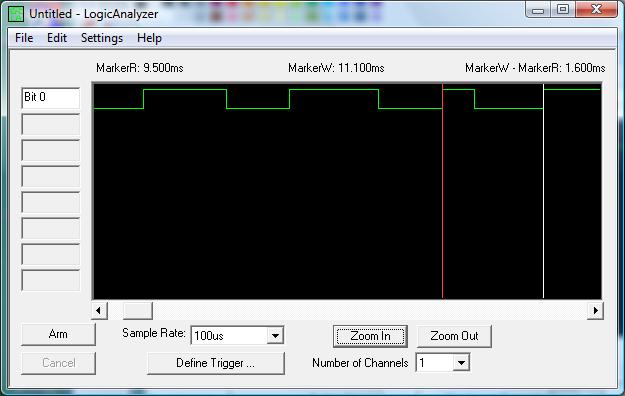
Task: Click the right scroll arrow below waveform
Action: click(x=595, y=310)
